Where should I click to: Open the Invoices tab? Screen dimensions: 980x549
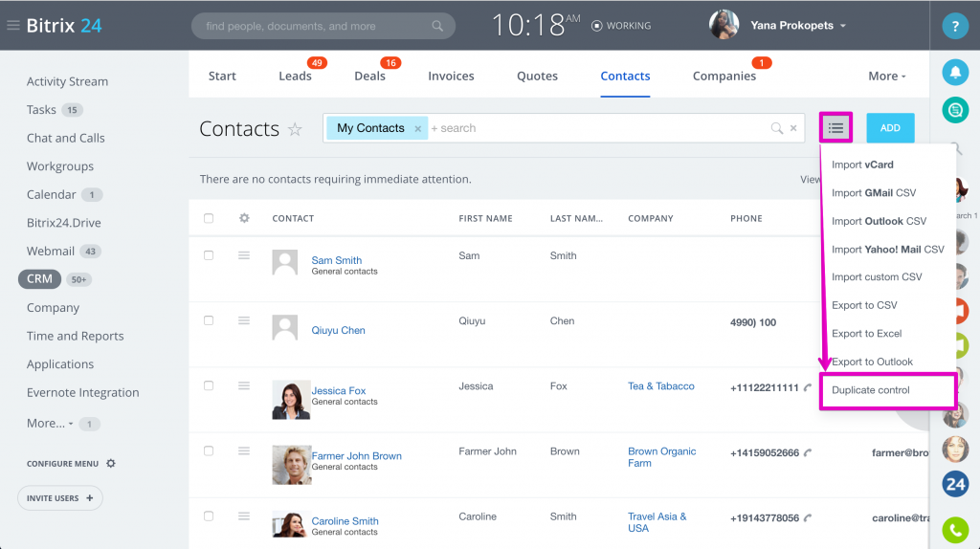coord(452,76)
